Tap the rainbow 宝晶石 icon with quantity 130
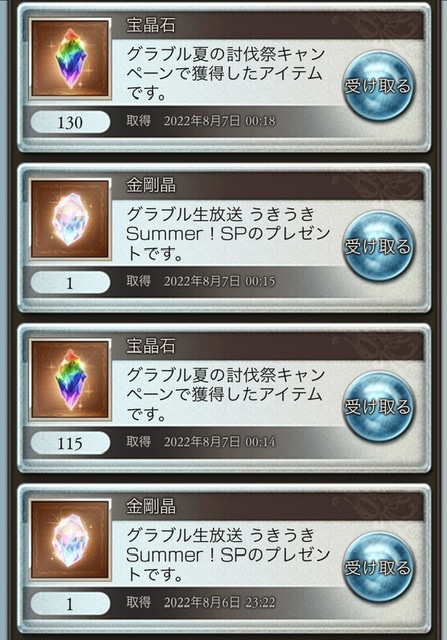This screenshot has width=447, height=640. (x=70, y=59)
